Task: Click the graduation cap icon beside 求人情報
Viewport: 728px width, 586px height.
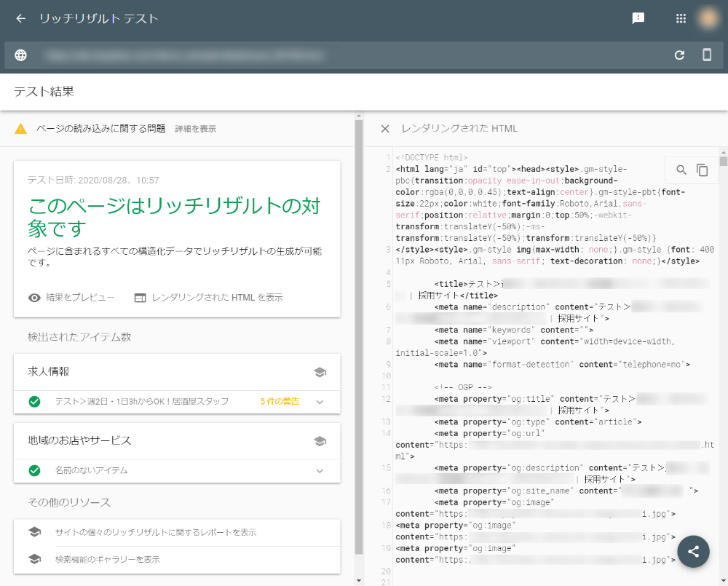Action: coord(320,372)
